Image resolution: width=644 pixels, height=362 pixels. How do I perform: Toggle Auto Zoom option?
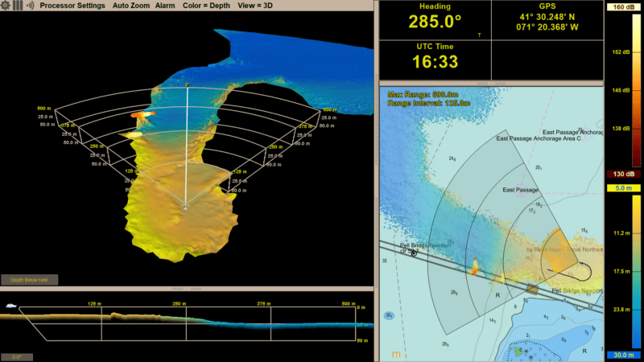click(130, 5)
